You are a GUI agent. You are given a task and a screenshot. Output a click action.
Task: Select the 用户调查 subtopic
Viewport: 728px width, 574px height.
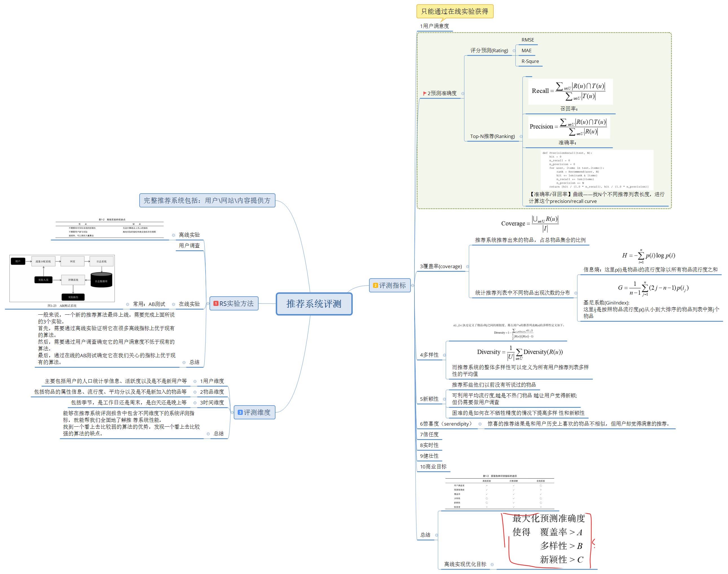[x=189, y=246]
